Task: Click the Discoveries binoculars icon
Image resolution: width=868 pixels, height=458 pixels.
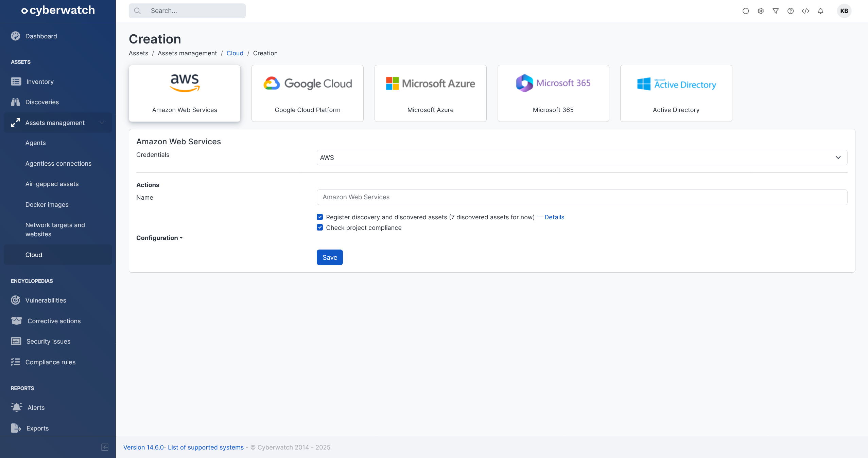Action: 15,102
